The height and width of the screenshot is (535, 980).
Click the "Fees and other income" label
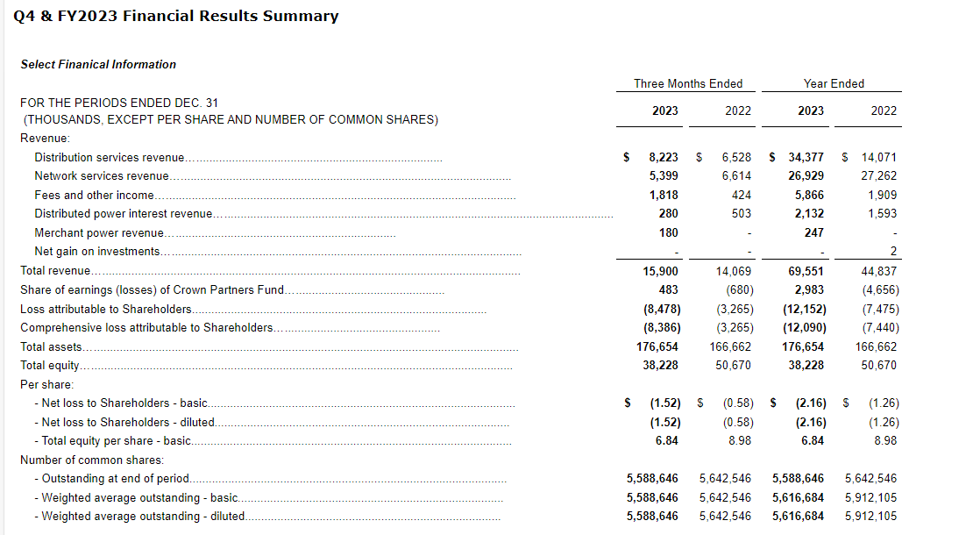point(94,195)
